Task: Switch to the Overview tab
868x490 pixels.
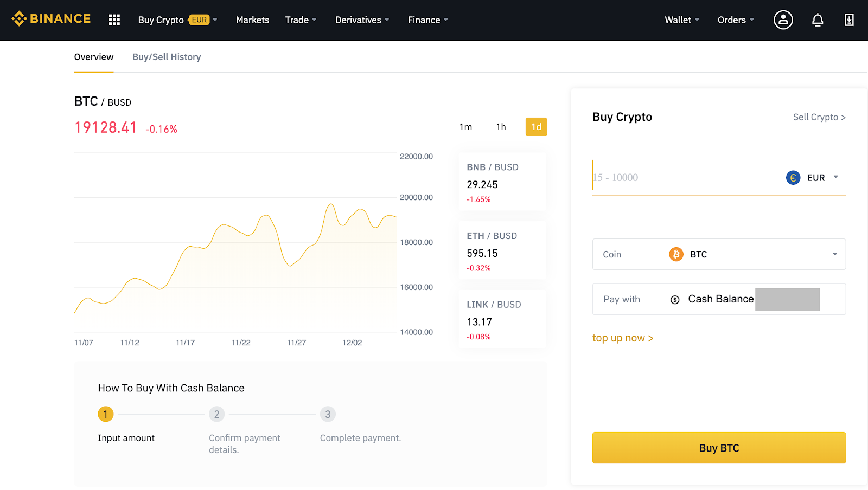Action: 94,57
